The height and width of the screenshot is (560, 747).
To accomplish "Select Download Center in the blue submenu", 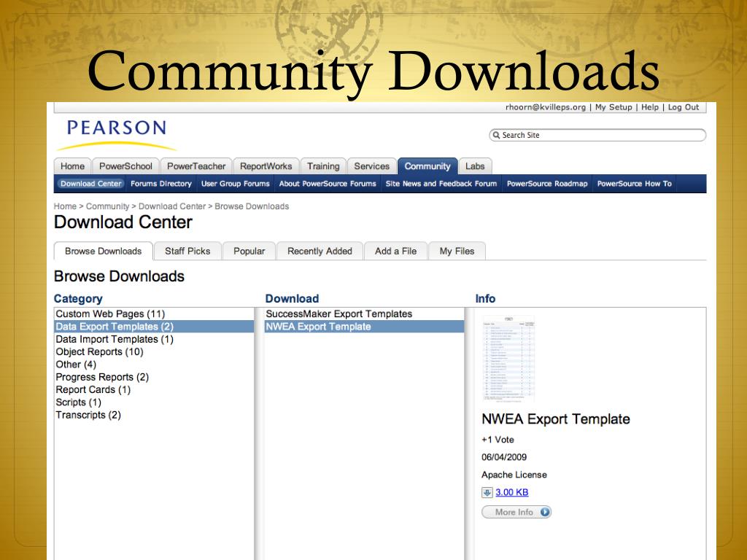I will [x=91, y=184].
